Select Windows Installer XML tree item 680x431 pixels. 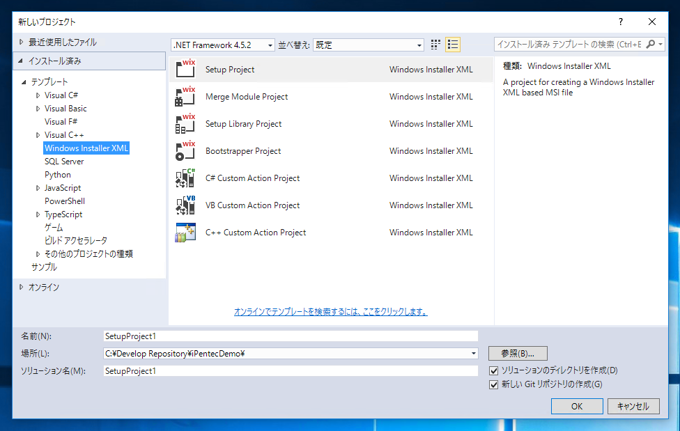point(86,148)
